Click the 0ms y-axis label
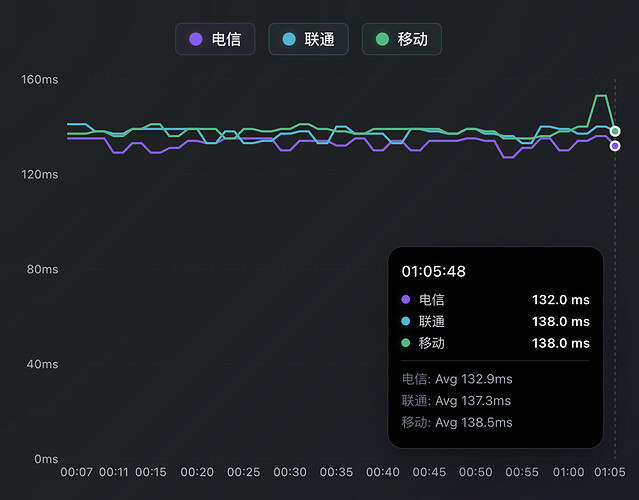The height and width of the screenshot is (500, 639). 46,459
